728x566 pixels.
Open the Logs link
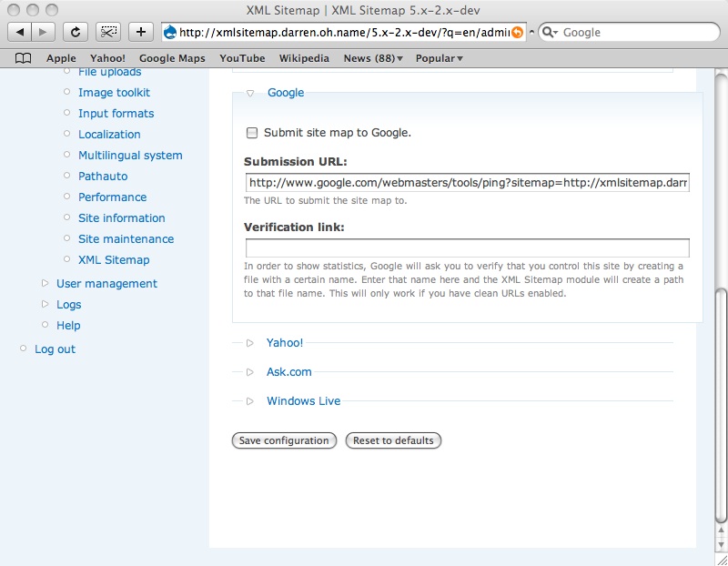(69, 304)
